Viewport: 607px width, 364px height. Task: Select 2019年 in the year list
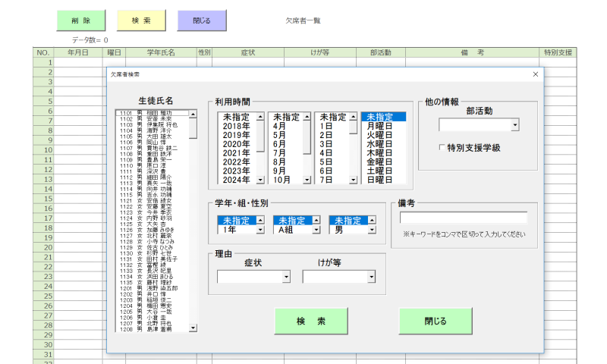tap(237, 135)
